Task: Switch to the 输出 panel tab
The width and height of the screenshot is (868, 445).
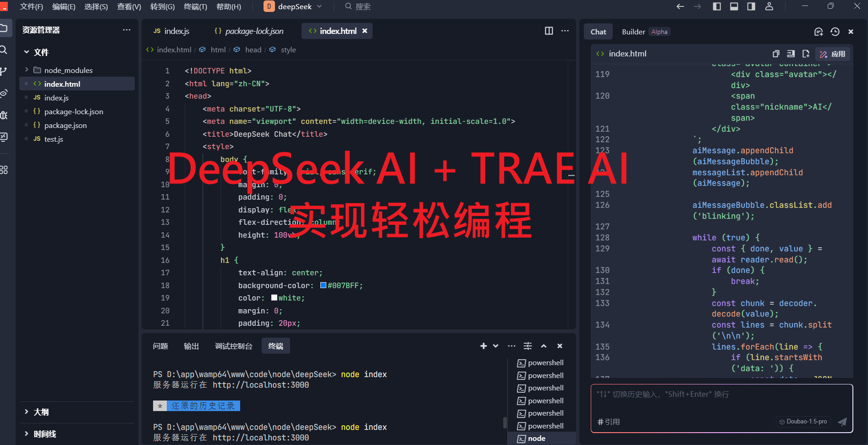Action: (x=191, y=346)
